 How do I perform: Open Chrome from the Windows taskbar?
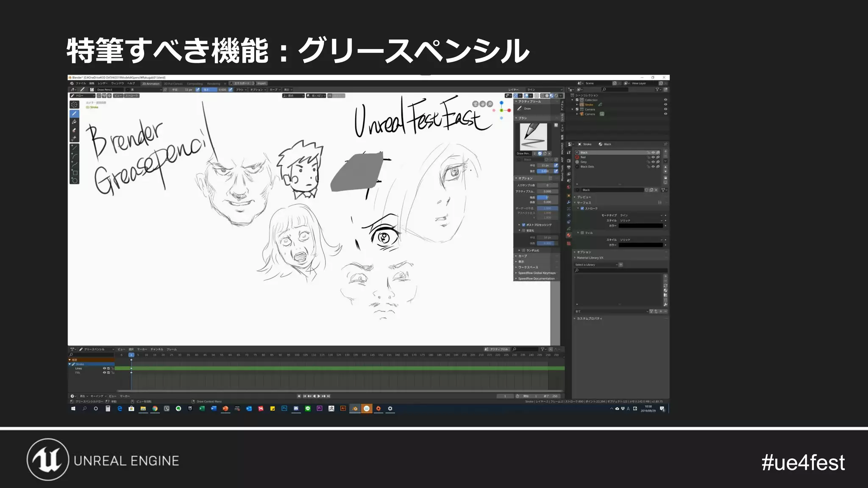point(155,409)
